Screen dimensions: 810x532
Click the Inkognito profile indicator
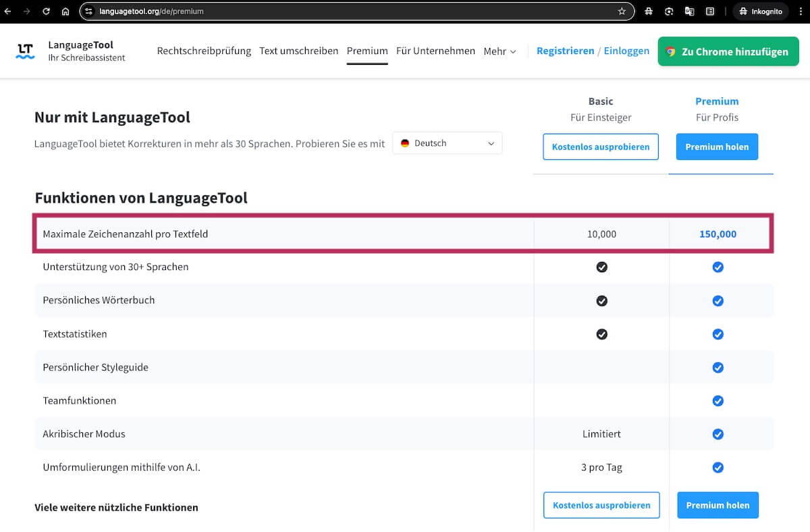click(x=761, y=11)
